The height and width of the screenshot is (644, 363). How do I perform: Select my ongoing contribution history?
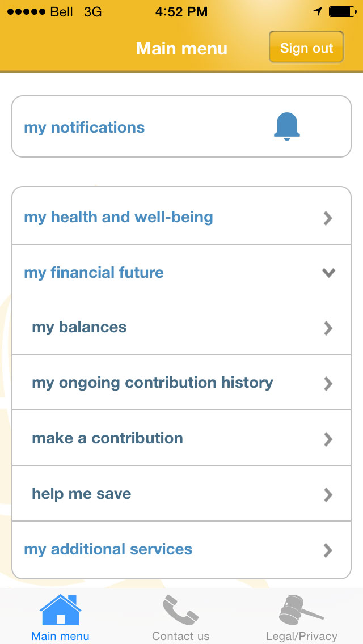coord(152,383)
